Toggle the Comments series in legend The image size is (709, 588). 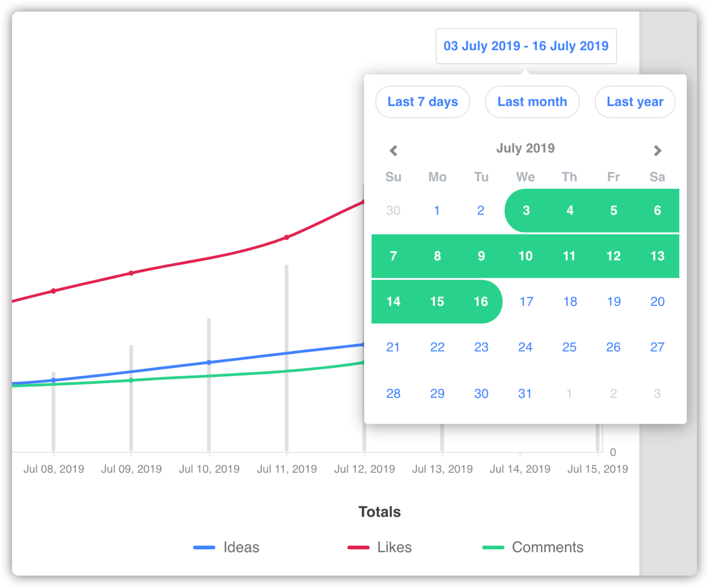tap(533, 547)
